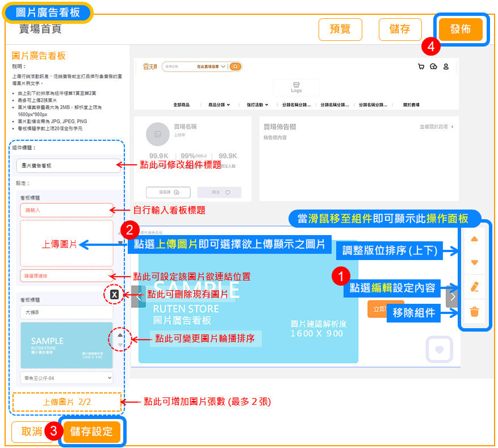
Task: Click the SAMPLE image thumbnail in settings panel
Action: tap(66, 345)
